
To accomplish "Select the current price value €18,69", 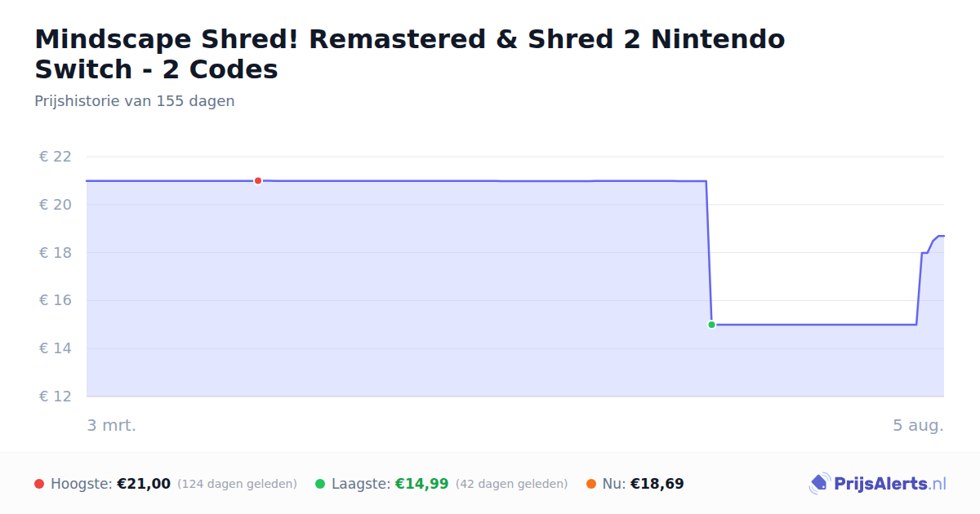I will (657, 484).
